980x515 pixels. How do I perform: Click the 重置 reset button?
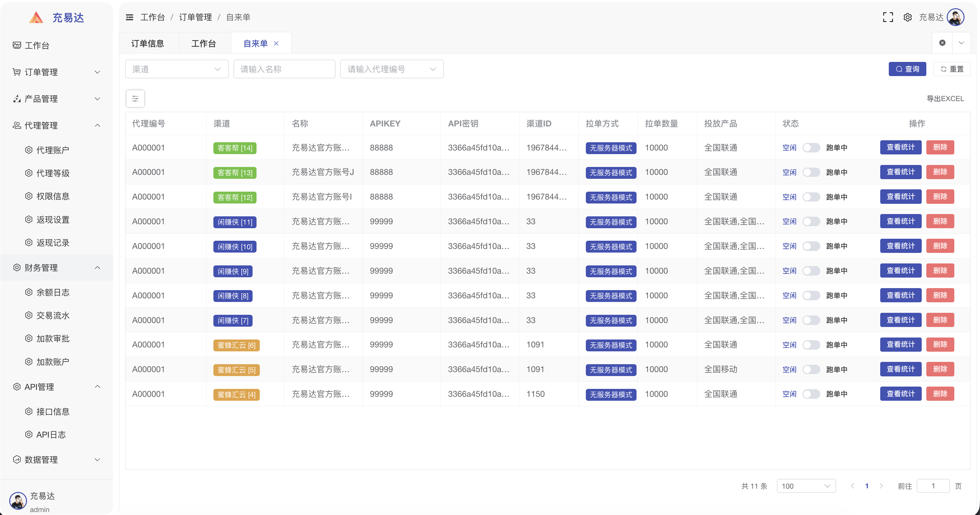tap(952, 69)
